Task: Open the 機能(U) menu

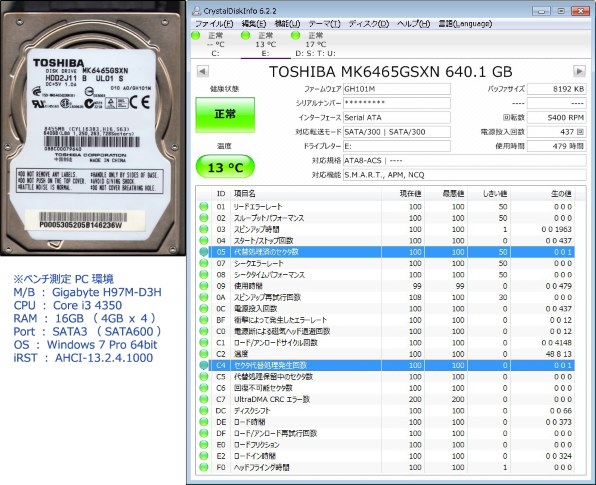Action: [x=287, y=24]
